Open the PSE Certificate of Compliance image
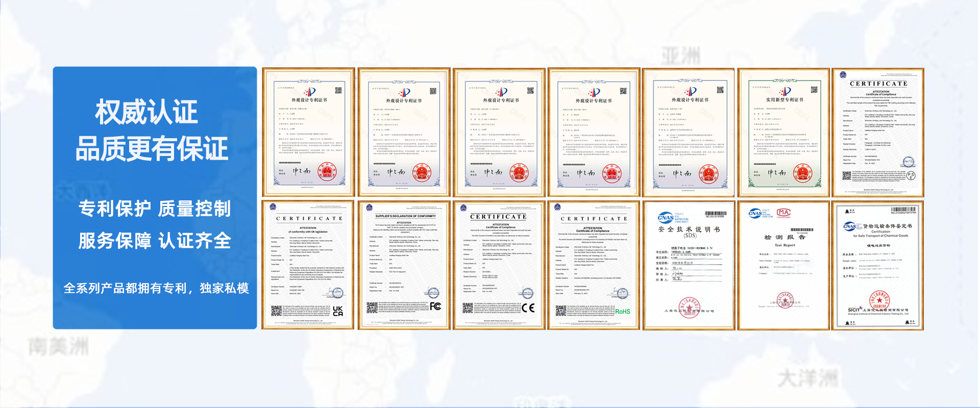 click(878, 133)
